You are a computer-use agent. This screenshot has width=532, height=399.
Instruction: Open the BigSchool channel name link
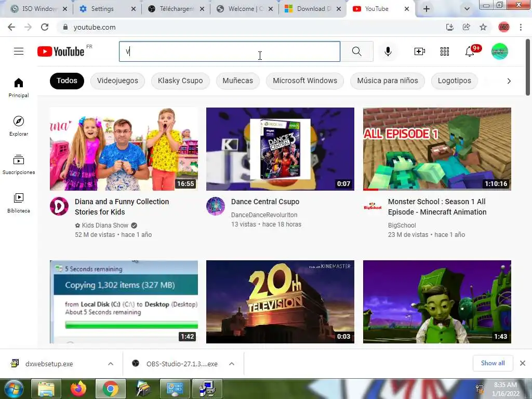click(x=402, y=225)
